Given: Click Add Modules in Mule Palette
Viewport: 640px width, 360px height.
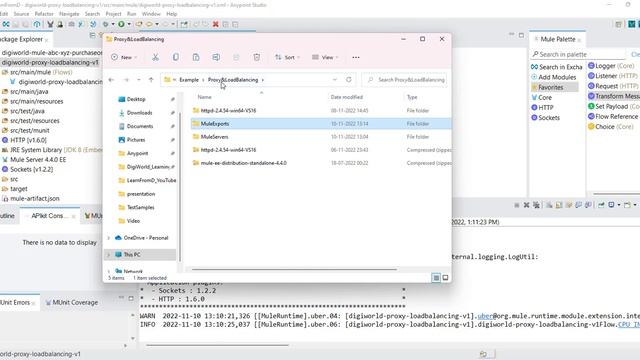Looking at the screenshot, I should (554, 77).
